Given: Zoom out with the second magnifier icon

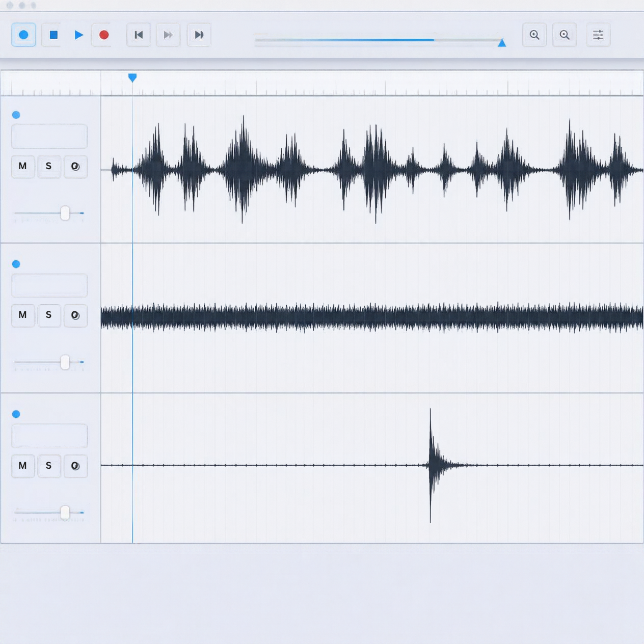Looking at the screenshot, I should (565, 35).
